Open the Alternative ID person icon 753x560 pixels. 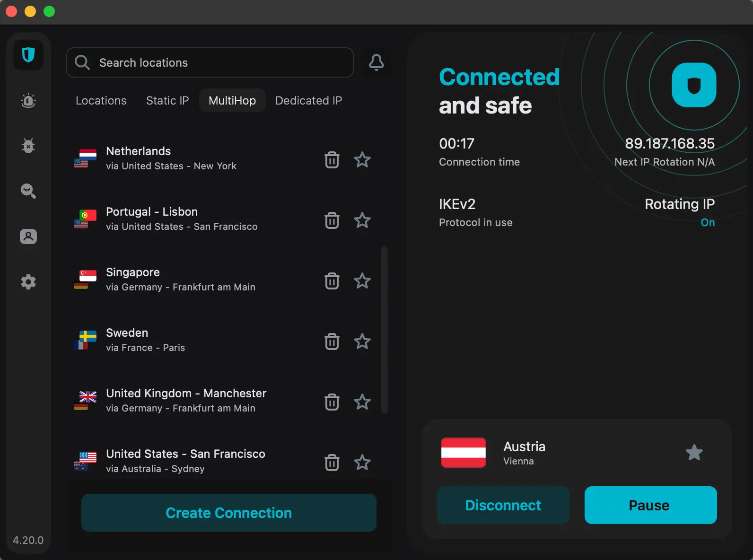pos(28,236)
